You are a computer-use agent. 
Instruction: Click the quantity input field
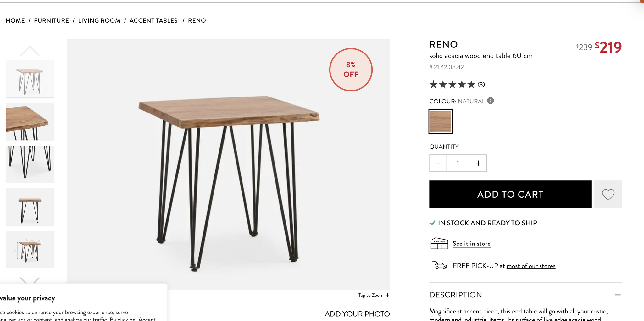tap(458, 163)
